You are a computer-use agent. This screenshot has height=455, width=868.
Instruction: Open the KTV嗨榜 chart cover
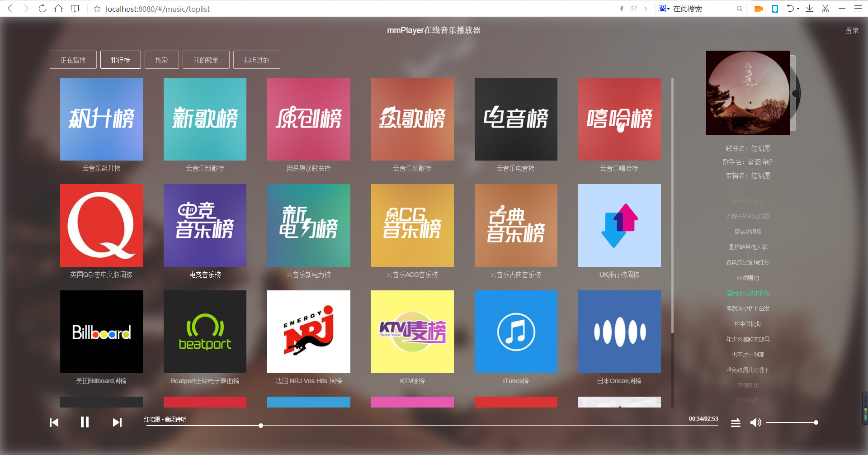(412, 332)
